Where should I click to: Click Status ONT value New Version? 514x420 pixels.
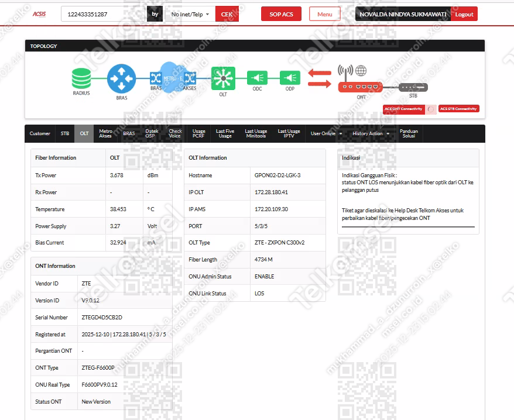tap(96, 402)
